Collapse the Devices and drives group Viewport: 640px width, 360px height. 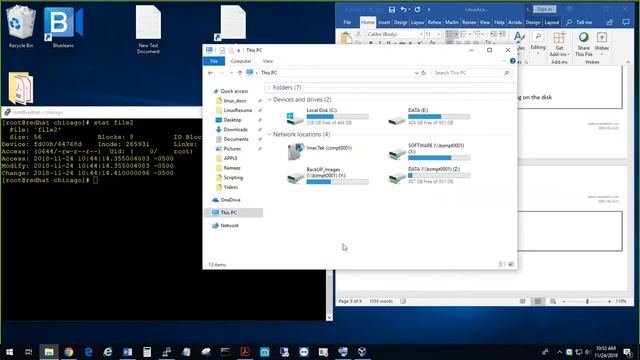269,100
